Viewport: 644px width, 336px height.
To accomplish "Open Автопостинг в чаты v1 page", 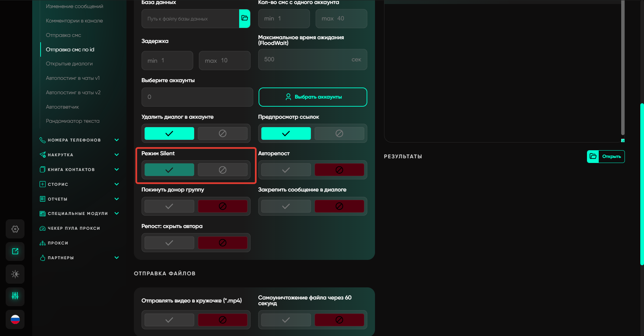I will (73, 78).
